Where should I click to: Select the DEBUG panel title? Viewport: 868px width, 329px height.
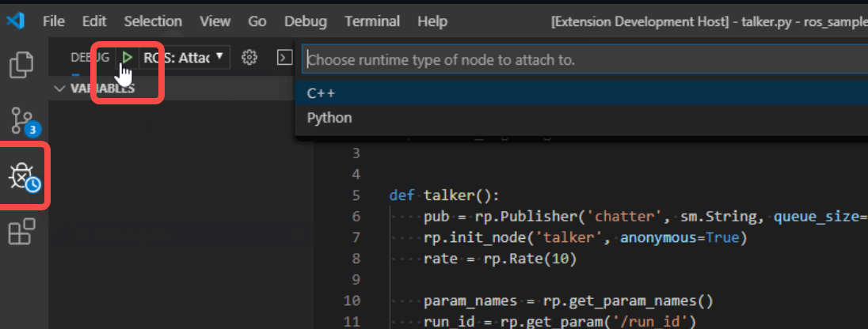click(x=90, y=57)
